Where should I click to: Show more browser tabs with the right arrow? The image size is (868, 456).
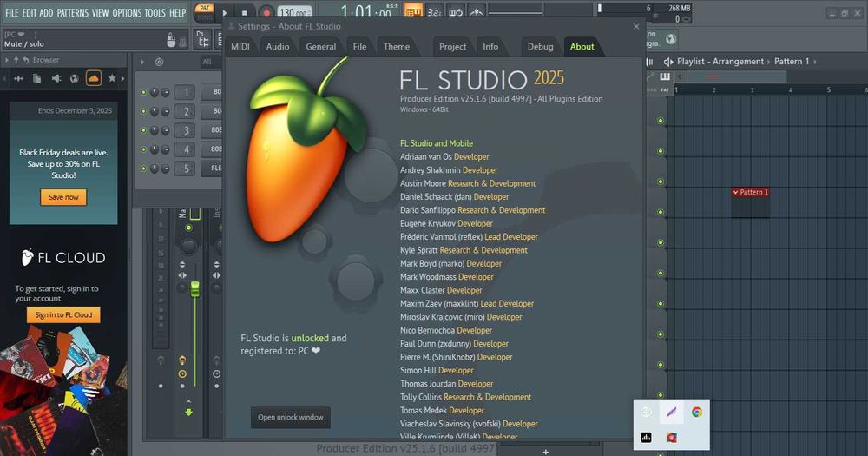123,79
